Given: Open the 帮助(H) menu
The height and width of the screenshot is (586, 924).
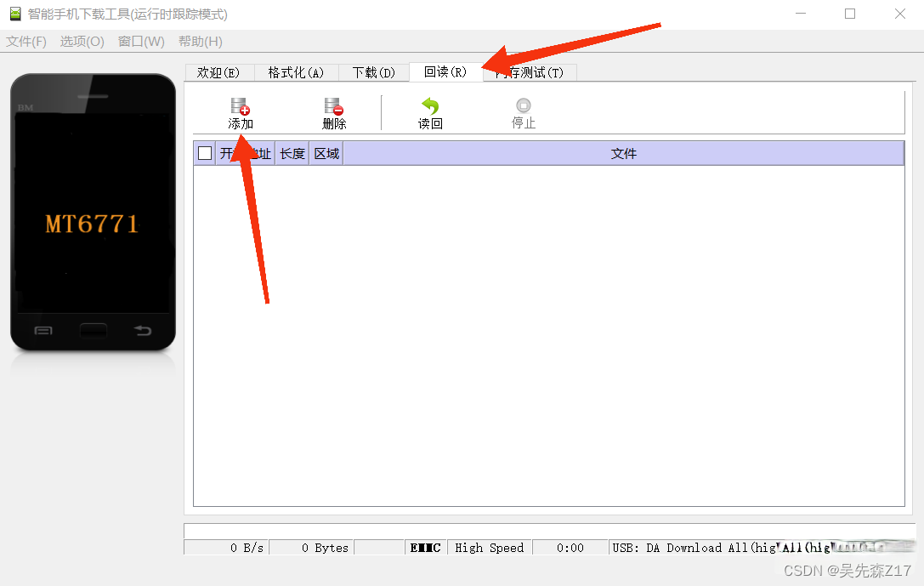Looking at the screenshot, I should coord(200,41).
